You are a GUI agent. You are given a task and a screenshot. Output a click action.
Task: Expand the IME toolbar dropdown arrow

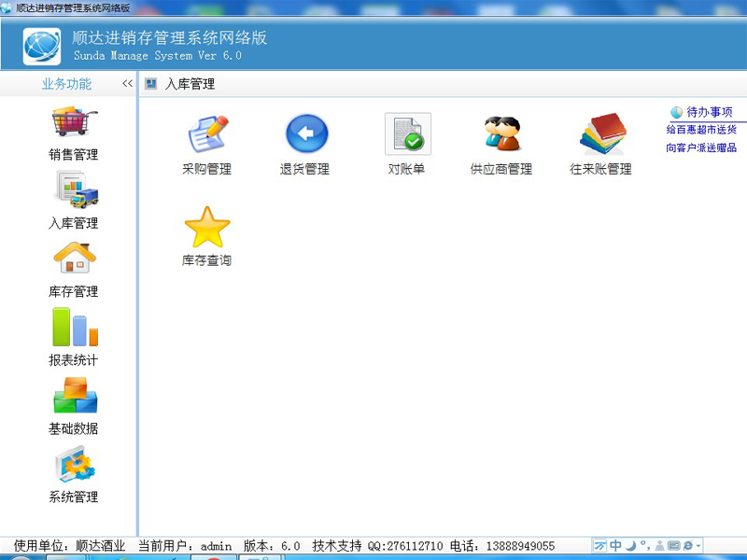698,545
